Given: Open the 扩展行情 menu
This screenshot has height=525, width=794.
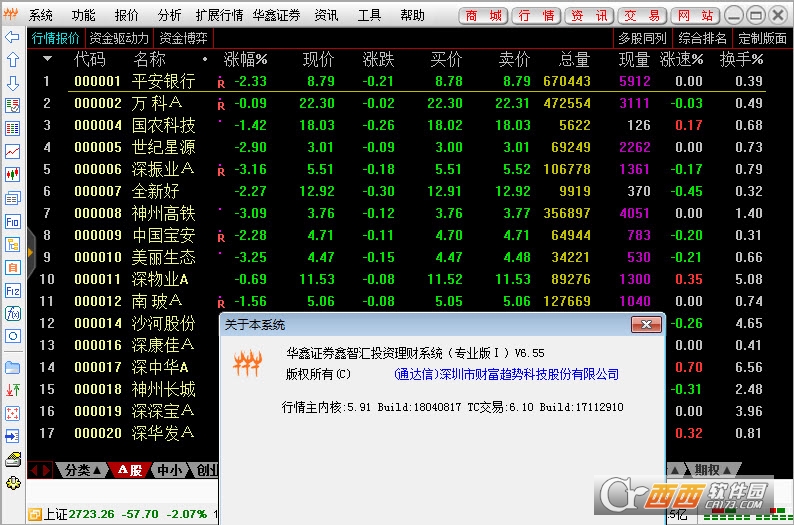Looking at the screenshot, I should coord(219,15).
